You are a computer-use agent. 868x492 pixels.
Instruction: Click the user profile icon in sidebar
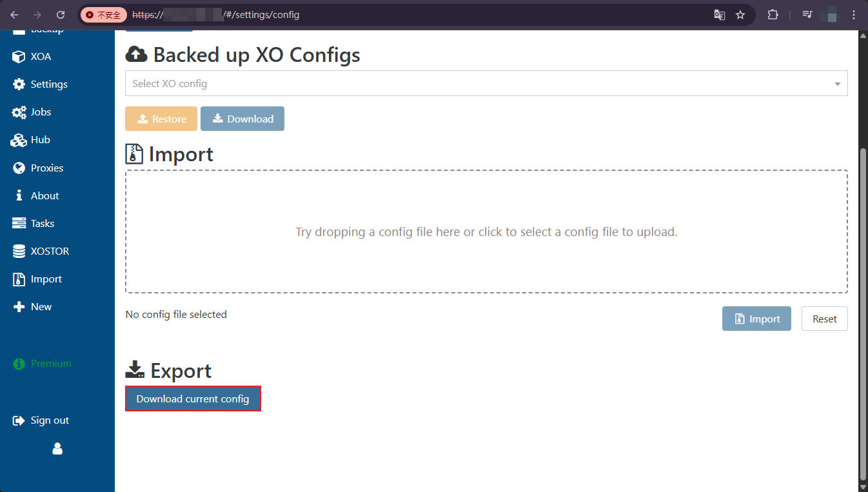57,448
